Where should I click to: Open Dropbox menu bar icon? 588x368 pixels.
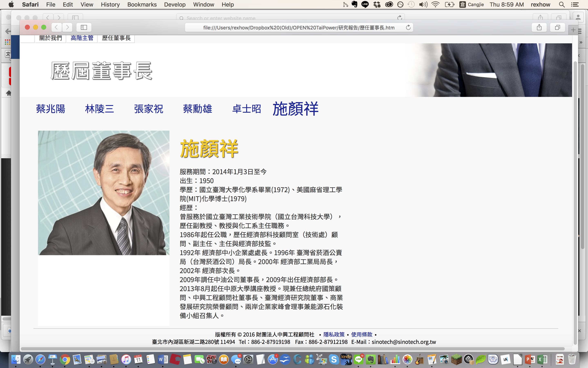[377, 4]
